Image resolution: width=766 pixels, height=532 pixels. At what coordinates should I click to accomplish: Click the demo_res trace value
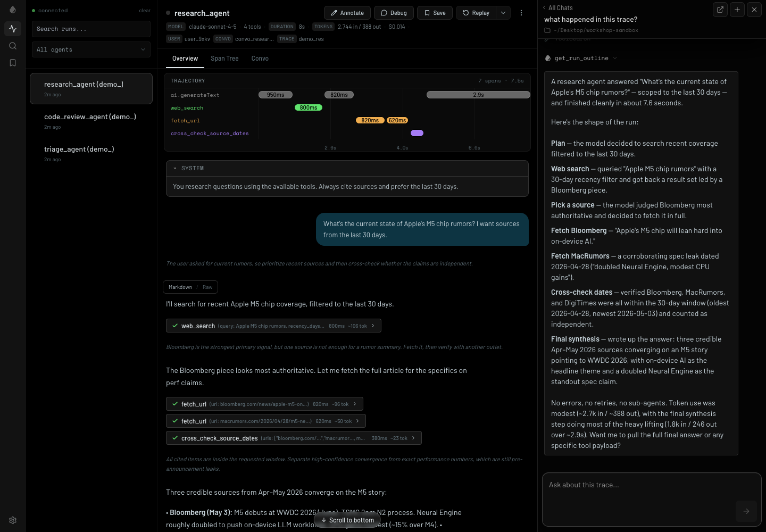311,39
